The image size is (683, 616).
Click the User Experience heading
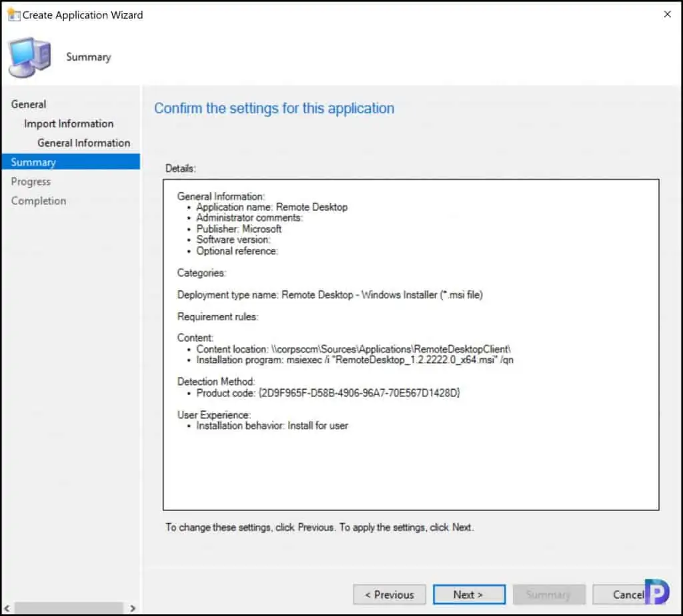coord(213,415)
